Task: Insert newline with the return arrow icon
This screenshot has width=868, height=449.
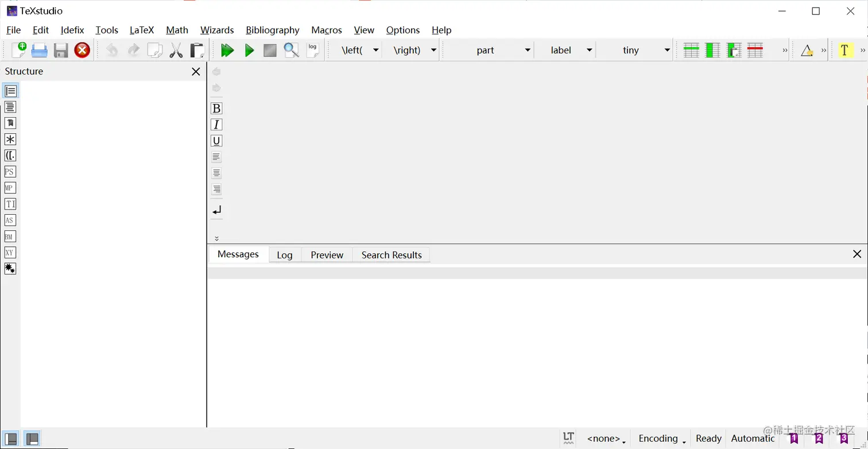Action: (x=216, y=211)
